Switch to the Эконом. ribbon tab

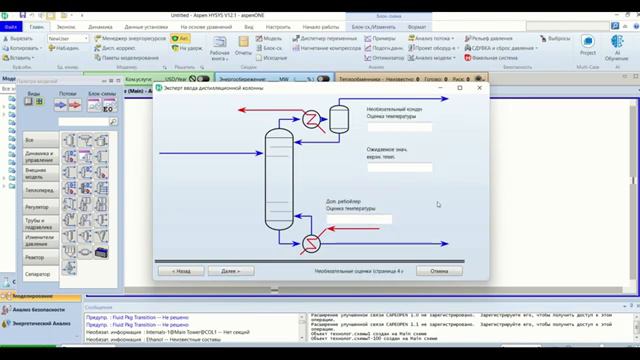point(66,27)
